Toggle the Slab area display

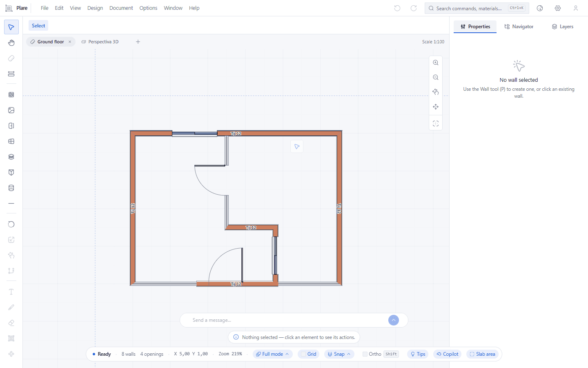click(x=482, y=354)
